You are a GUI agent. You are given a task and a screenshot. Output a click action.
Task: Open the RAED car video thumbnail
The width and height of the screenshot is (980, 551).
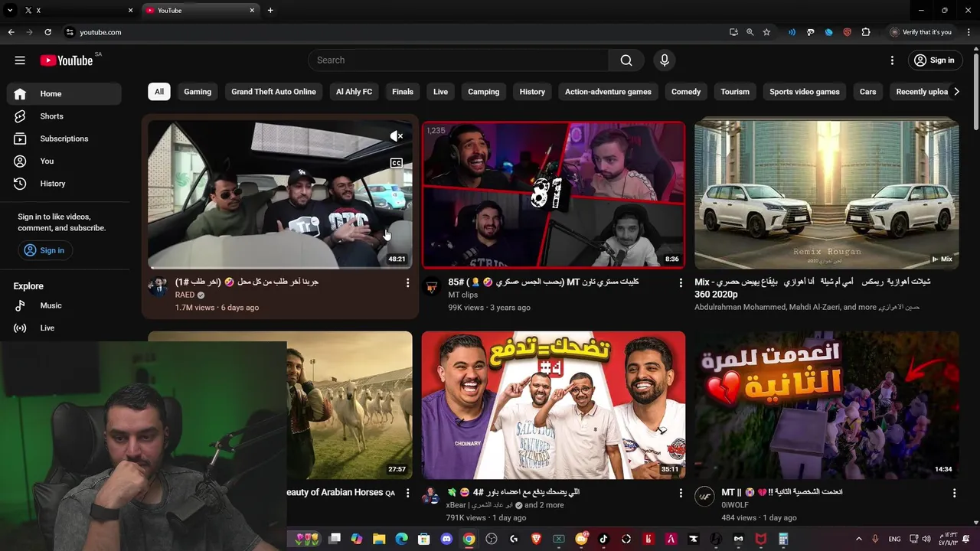click(x=280, y=194)
